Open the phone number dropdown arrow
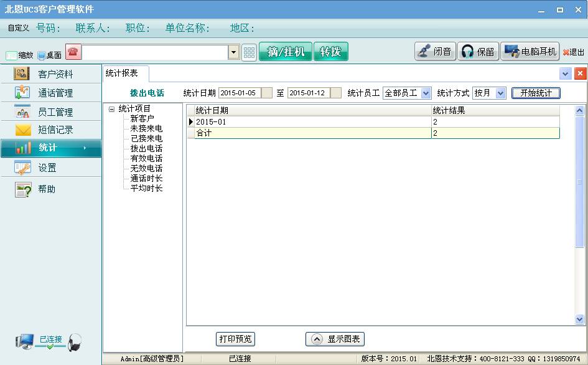588x365 pixels. point(233,52)
